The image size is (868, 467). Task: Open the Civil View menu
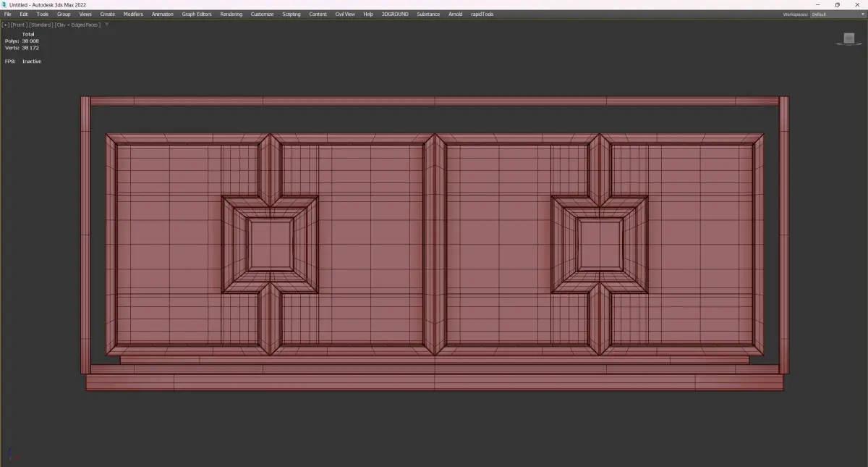point(345,14)
